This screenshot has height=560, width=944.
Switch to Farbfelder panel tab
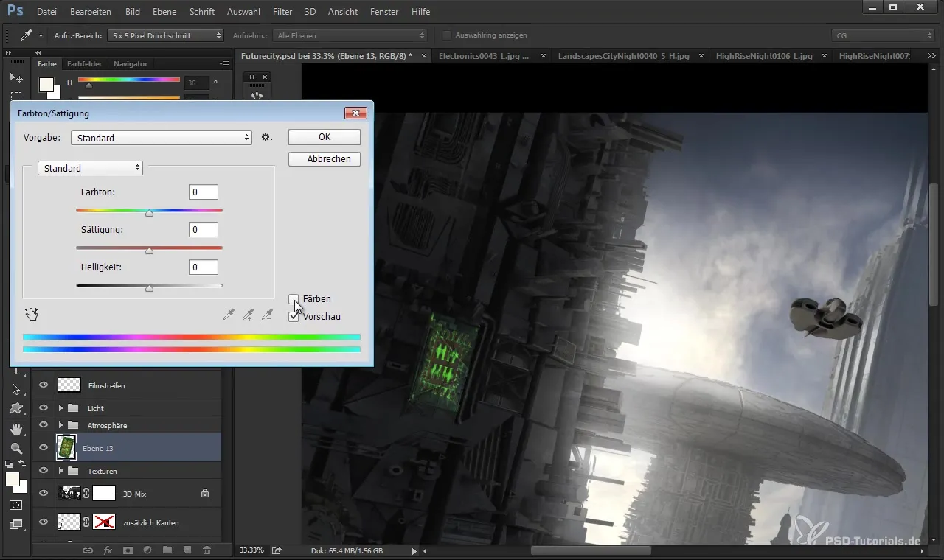pos(84,64)
